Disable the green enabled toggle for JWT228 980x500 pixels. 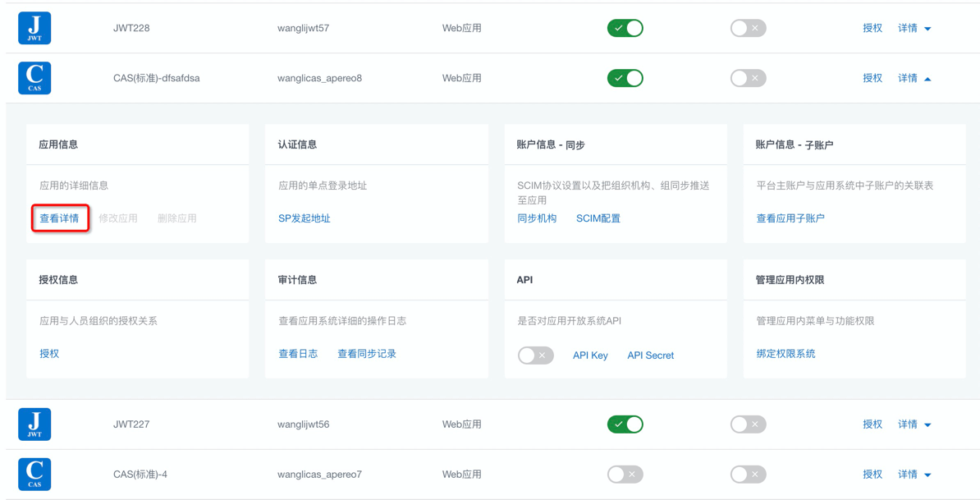click(625, 28)
